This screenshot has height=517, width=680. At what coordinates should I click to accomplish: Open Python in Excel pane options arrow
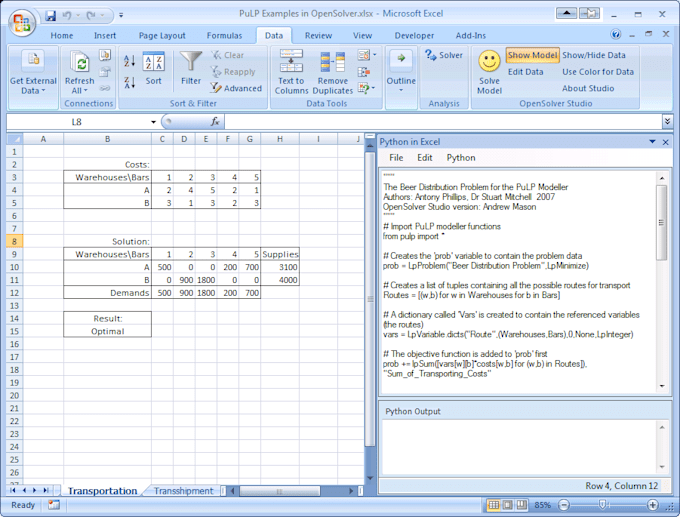click(x=652, y=142)
